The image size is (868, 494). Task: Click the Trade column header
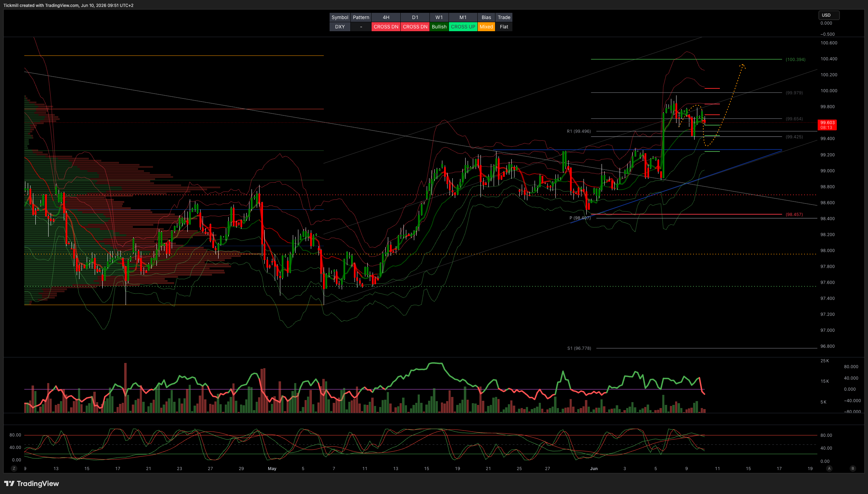pyautogui.click(x=504, y=17)
